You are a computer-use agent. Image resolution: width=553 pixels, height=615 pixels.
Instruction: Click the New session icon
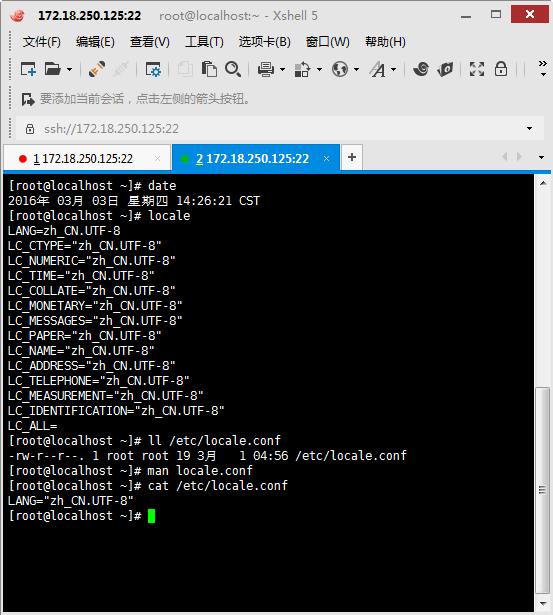click(28, 70)
